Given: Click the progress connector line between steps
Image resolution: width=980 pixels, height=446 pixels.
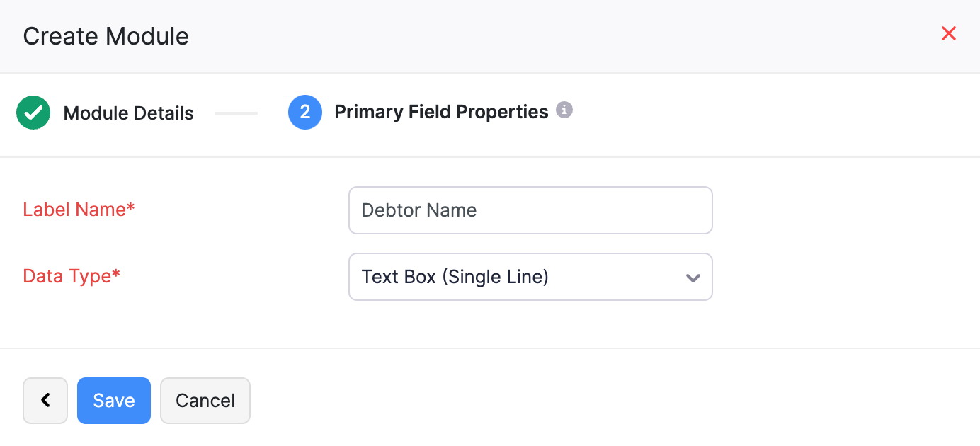Looking at the screenshot, I should click(x=237, y=112).
